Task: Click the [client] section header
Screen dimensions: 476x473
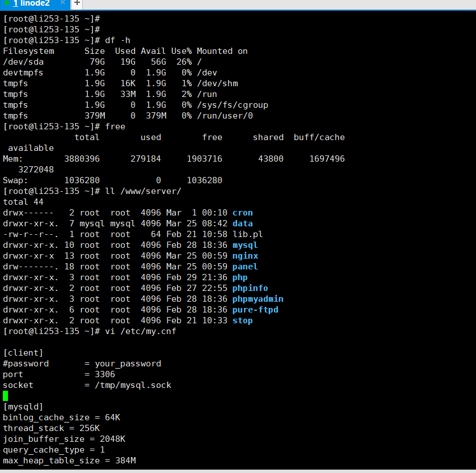Action: 23,353
